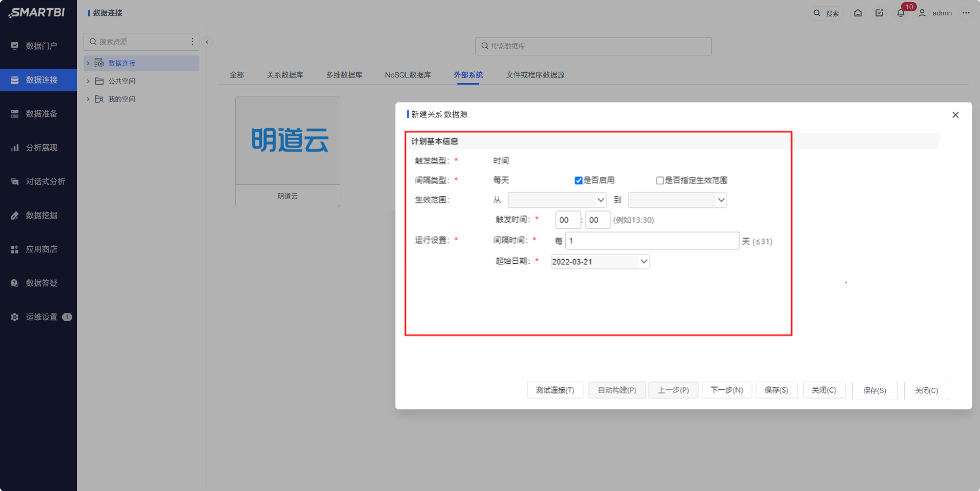Open 对话式分析 sidebar item
The width and height of the screenshot is (980, 491).
(x=38, y=182)
